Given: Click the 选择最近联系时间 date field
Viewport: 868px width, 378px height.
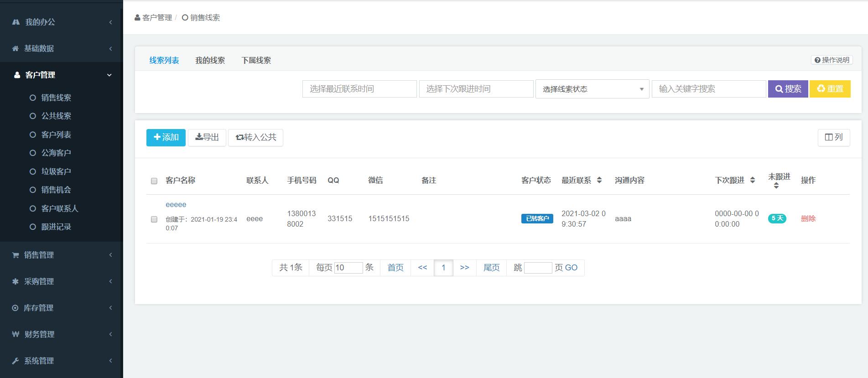Looking at the screenshot, I should pyautogui.click(x=359, y=89).
